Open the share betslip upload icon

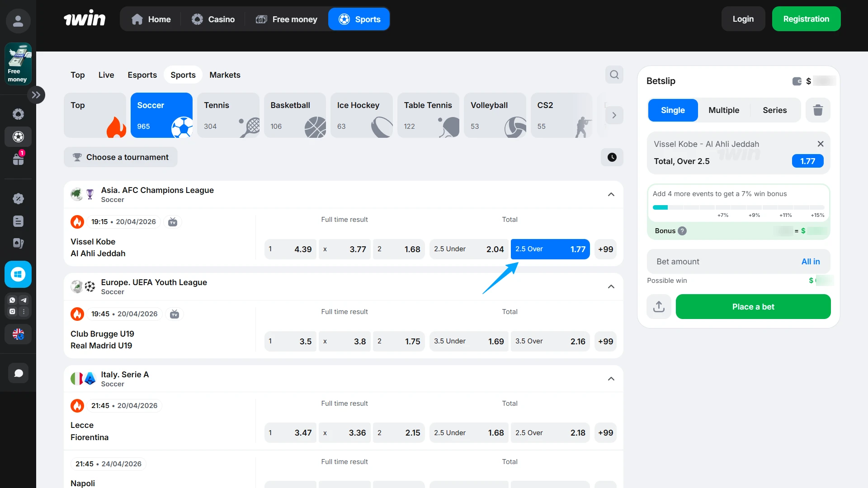click(x=659, y=306)
